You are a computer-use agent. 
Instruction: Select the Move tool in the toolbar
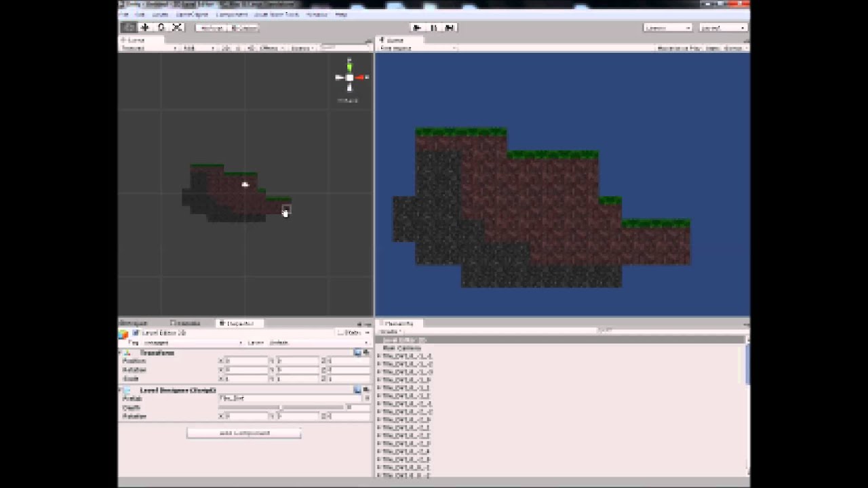(x=144, y=28)
